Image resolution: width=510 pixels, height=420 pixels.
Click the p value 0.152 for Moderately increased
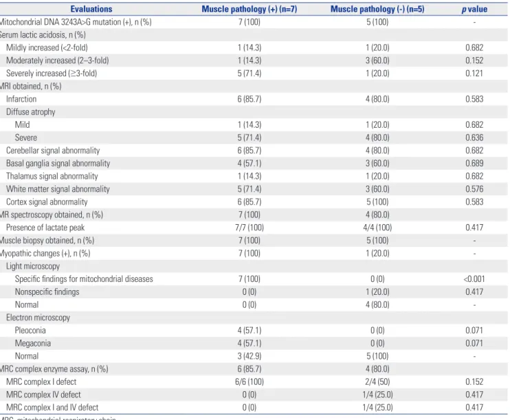click(x=474, y=60)
